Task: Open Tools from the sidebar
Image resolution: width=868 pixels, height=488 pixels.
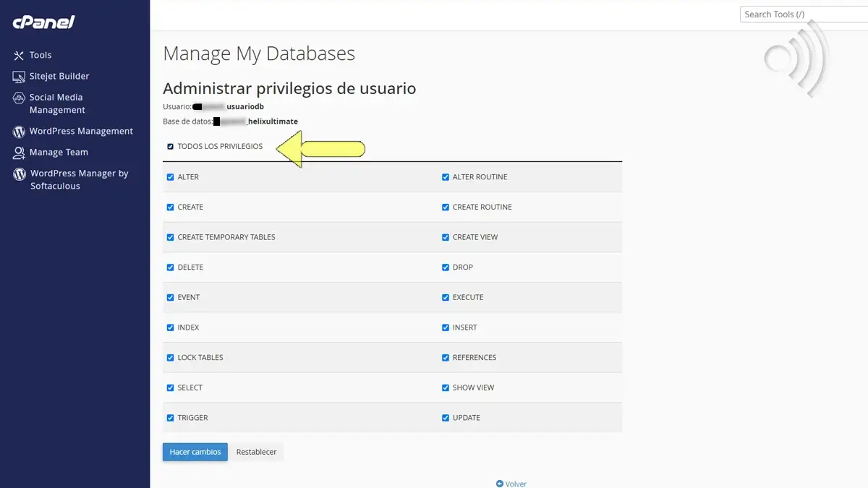Action: 41,55
